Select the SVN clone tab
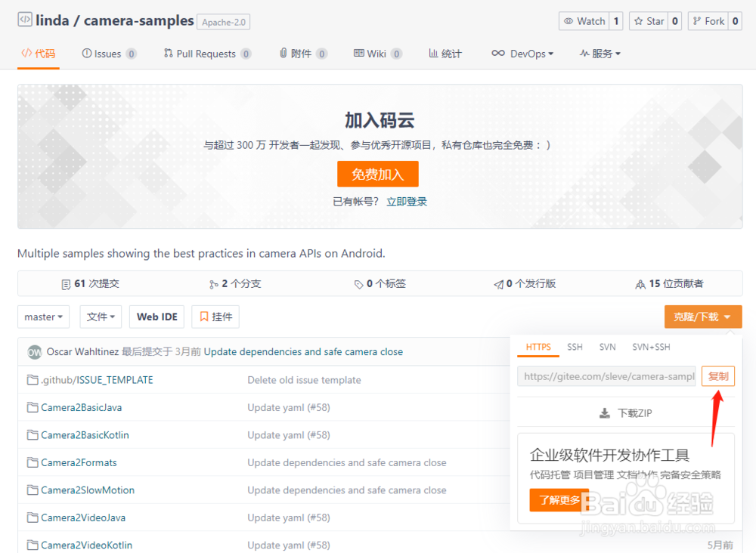756x553 pixels. [x=607, y=348]
